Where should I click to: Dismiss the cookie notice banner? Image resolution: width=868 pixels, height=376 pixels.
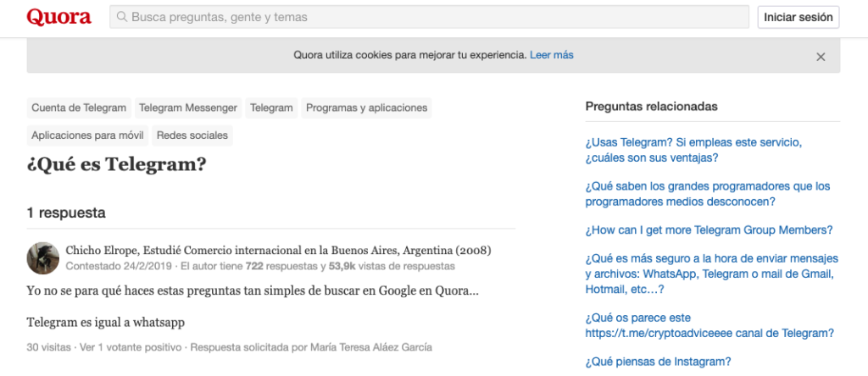tap(821, 57)
